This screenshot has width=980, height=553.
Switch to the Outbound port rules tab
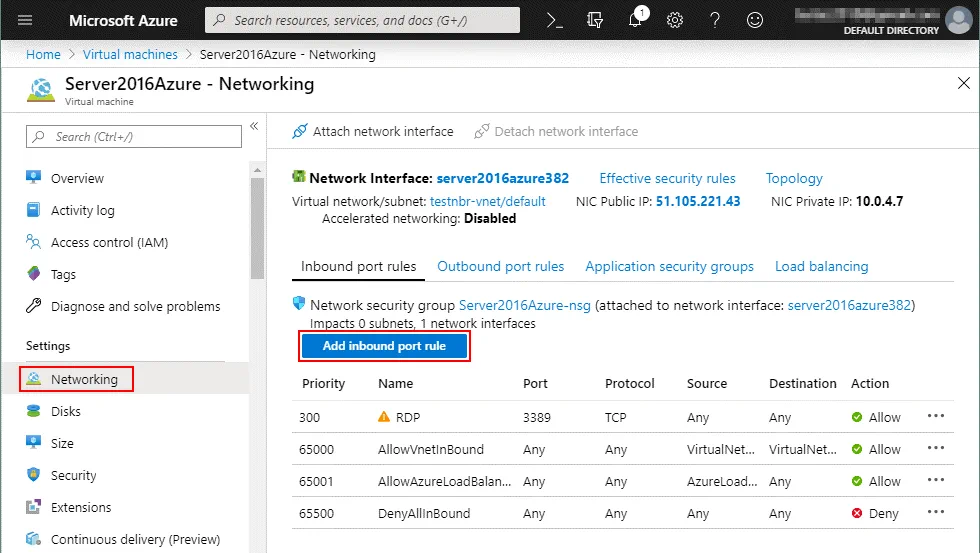(500, 266)
